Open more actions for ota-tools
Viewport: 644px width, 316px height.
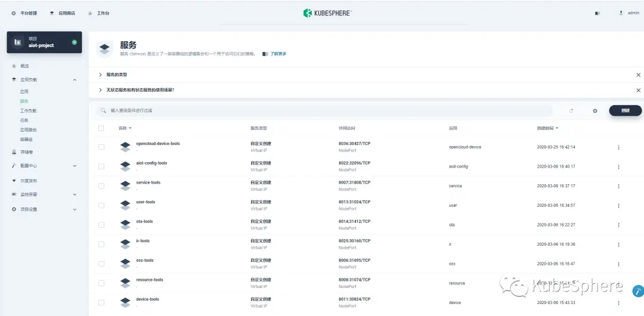618,225
